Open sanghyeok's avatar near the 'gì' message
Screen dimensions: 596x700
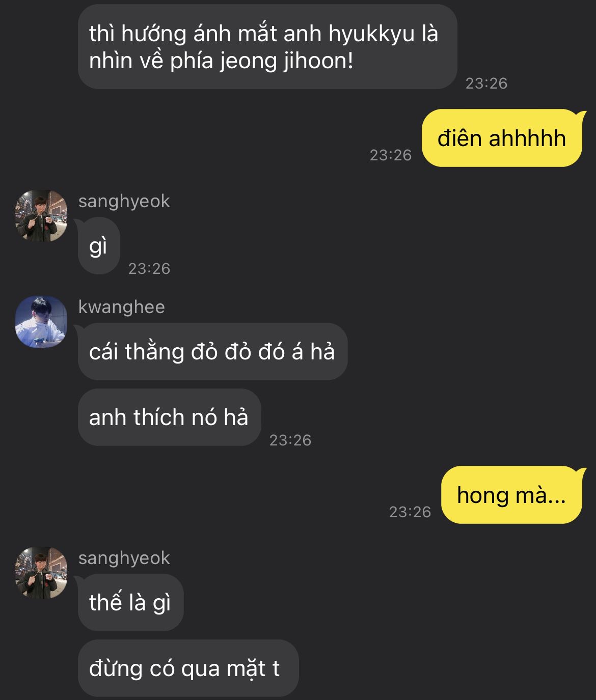(x=41, y=216)
